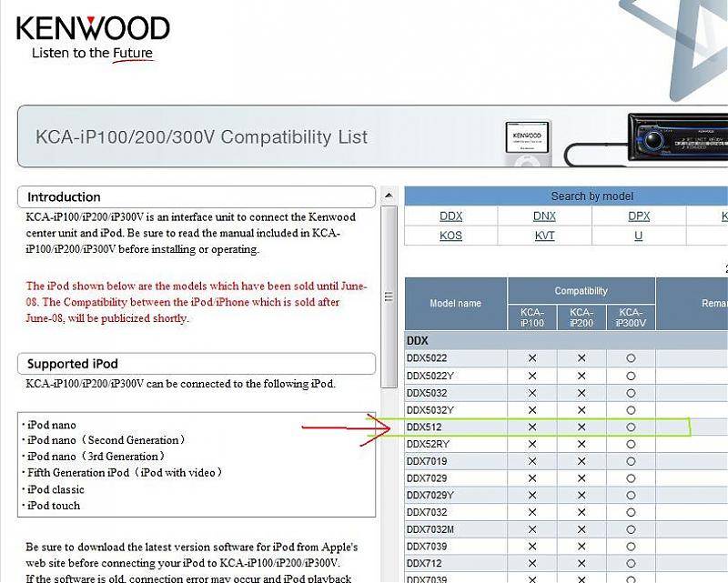
Task: Open the U model search link
Action: pos(639,236)
